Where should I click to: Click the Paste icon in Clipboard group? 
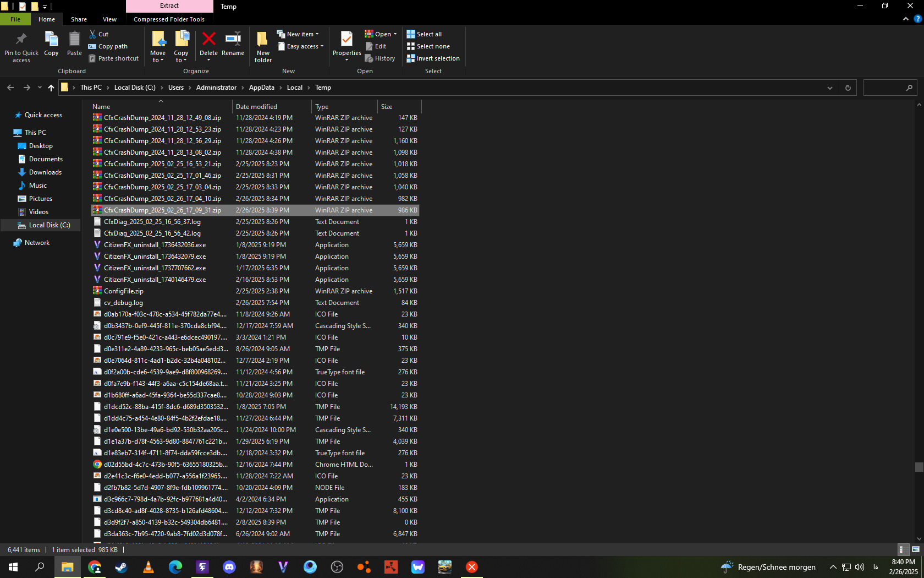coord(74,44)
